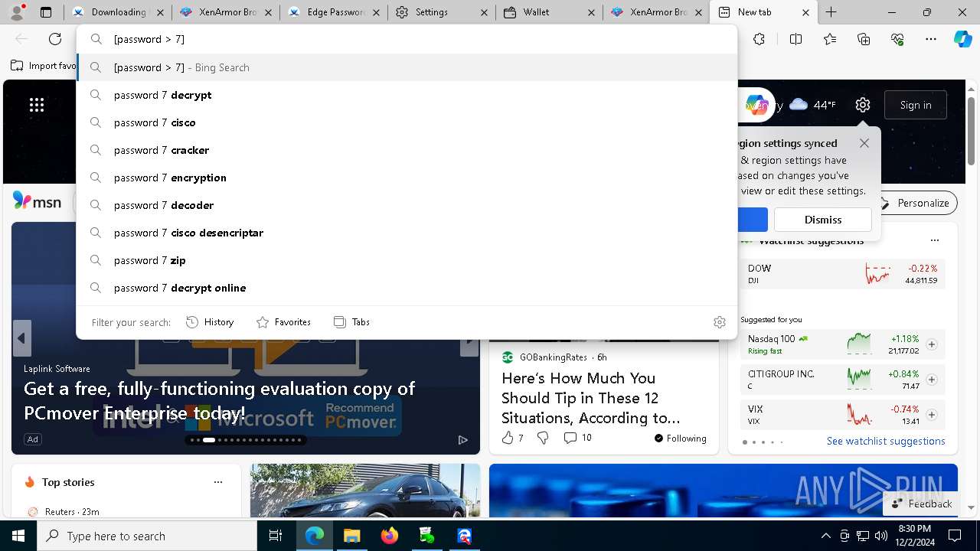
Task: Open Microsoft Edge in taskbar
Action: click(x=315, y=536)
